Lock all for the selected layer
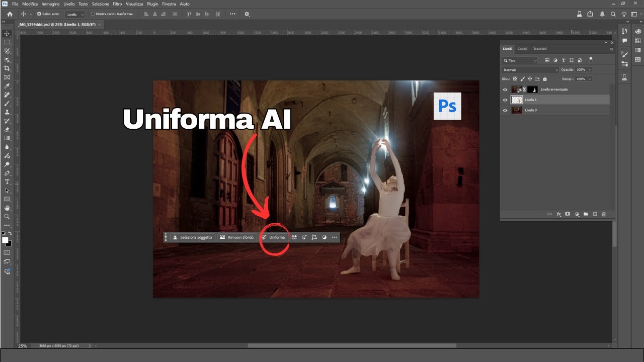The height and width of the screenshot is (362, 644). (545, 79)
